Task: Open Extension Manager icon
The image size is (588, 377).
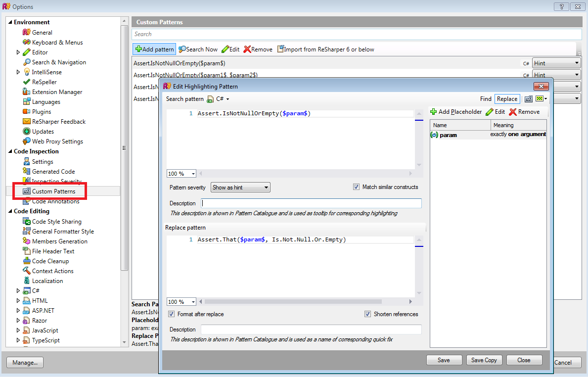Action: point(26,92)
